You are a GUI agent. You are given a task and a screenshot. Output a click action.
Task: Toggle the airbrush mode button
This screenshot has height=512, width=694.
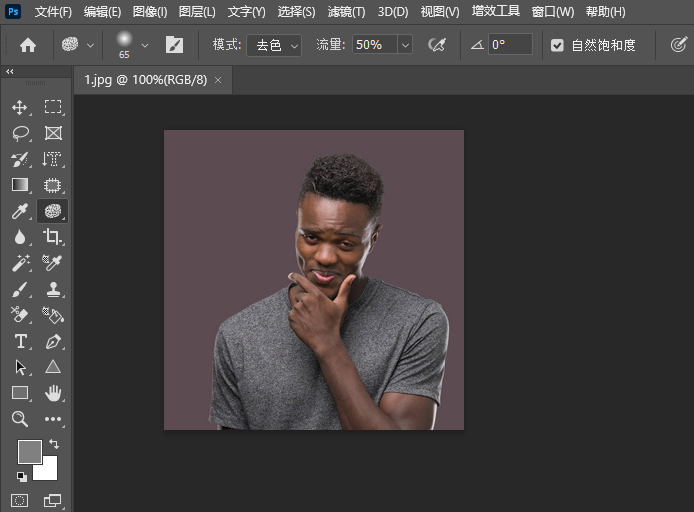[x=436, y=45]
